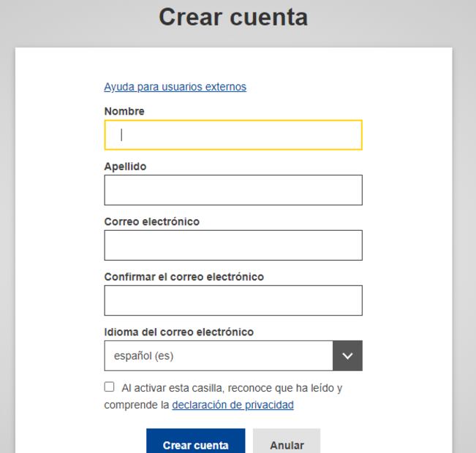Tick the privacy statement acknowledgment checkbox
The image size is (476, 453).
point(109,387)
